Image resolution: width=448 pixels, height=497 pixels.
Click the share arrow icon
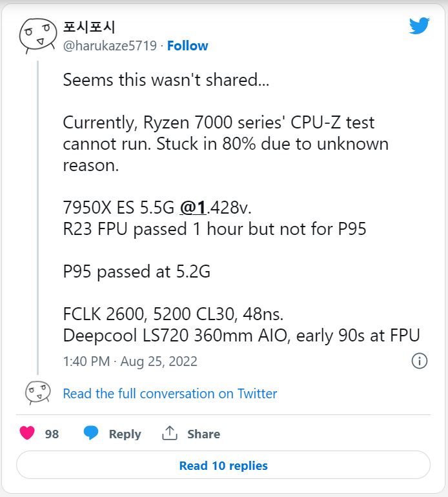(x=170, y=434)
